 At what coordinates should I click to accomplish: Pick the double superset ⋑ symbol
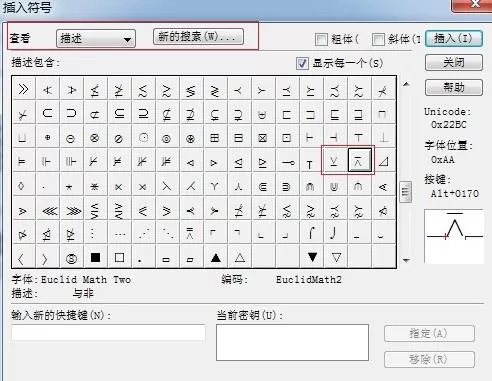(287, 186)
